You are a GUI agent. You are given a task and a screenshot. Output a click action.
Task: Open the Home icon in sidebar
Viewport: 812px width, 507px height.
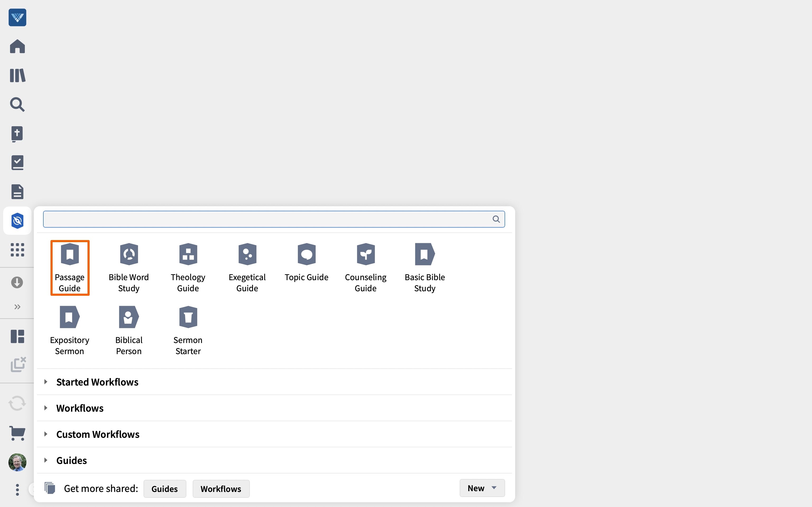pyautogui.click(x=17, y=46)
